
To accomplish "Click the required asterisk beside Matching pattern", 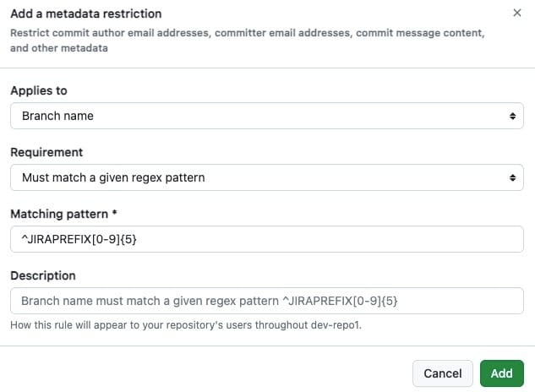I will [x=114, y=214].
